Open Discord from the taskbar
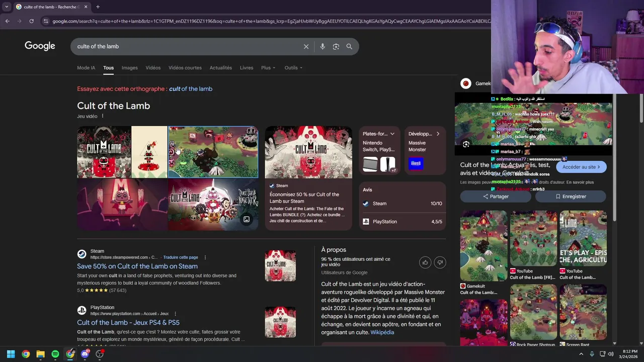This screenshot has height=362, width=644. click(85, 354)
